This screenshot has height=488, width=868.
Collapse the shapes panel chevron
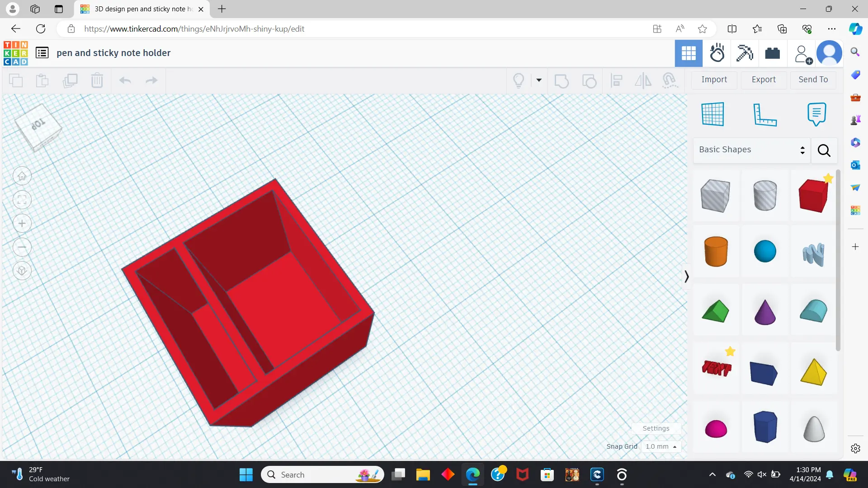pyautogui.click(x=686, y=276)
